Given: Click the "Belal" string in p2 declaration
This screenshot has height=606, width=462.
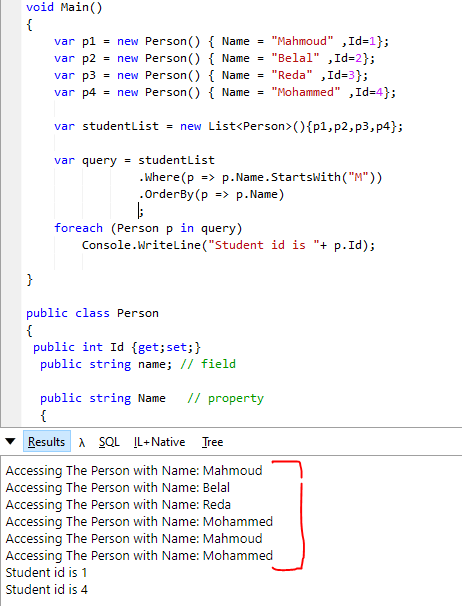Looking at the screenshot, I should (295, 58).
